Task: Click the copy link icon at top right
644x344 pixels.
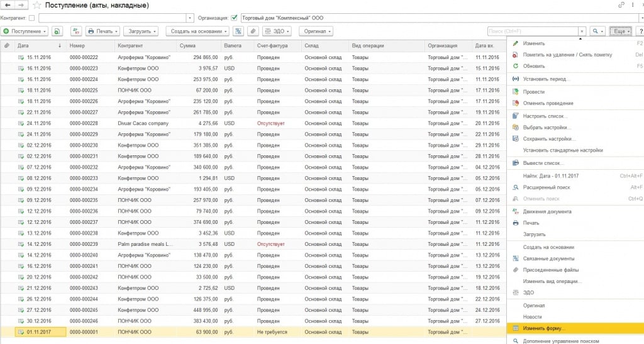Action: [622, 5]
